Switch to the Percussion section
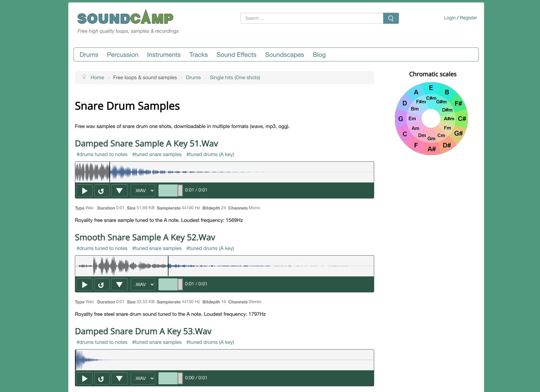 coord(122,54)
